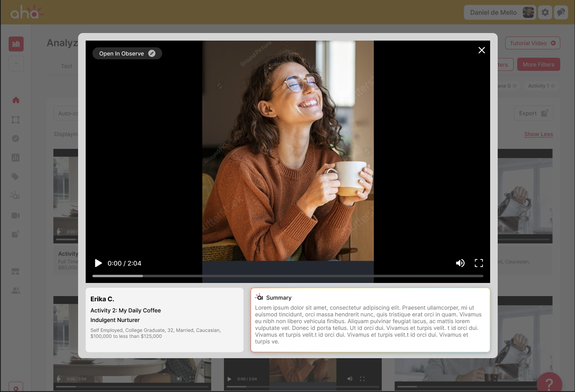
Task: Open the tag icon in the sidebar
Action: (x=16, y=177)
